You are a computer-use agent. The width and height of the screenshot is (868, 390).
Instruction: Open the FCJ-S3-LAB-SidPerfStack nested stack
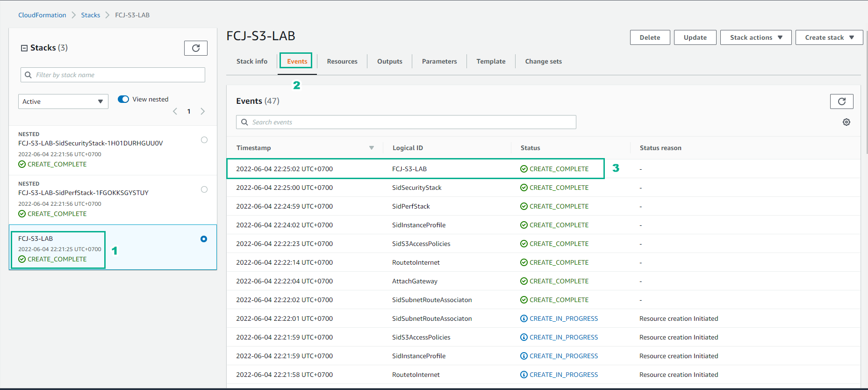point(83,193)
